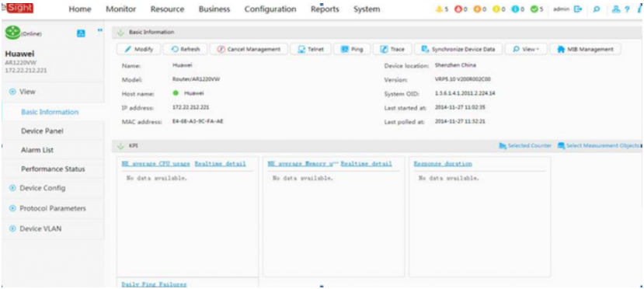Open Realtime detail for Memory usage
644x289 pixels.
(367, 164)
